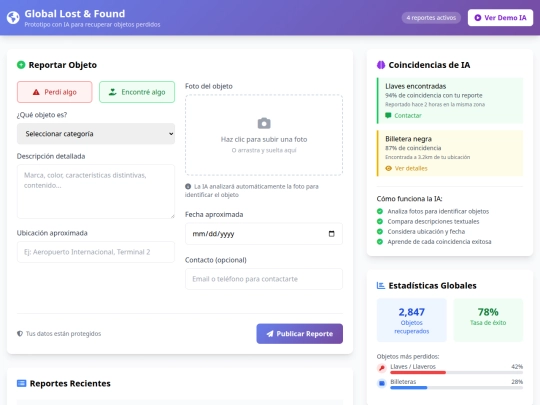Click check icon beside Compara descripciones textuales
This screenshot has height=405, width=540.
point(380,221)
